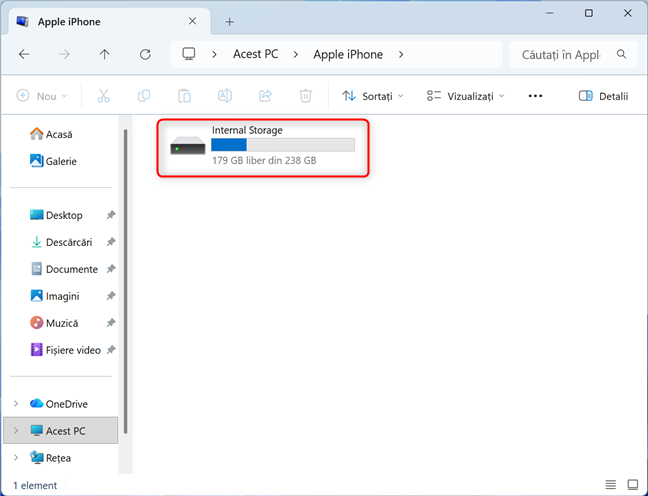Viewport: 648px width, 496px height.
Task: Click the PC monitor icon in the address bar
Action: pyautogui.click(x=189, y=54)
